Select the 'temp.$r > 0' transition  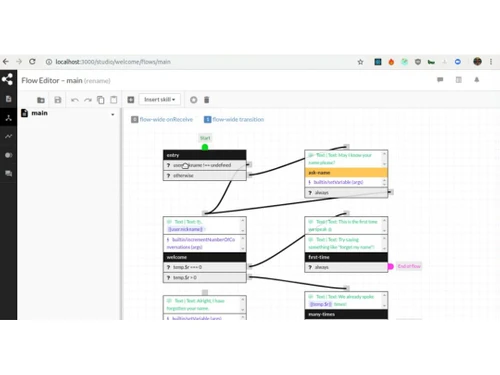click(x=205, y=277)
